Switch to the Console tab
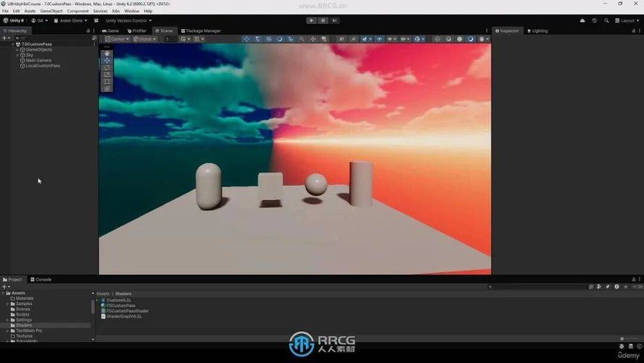Viewport: 644px width, 363px height. point(41,280)
